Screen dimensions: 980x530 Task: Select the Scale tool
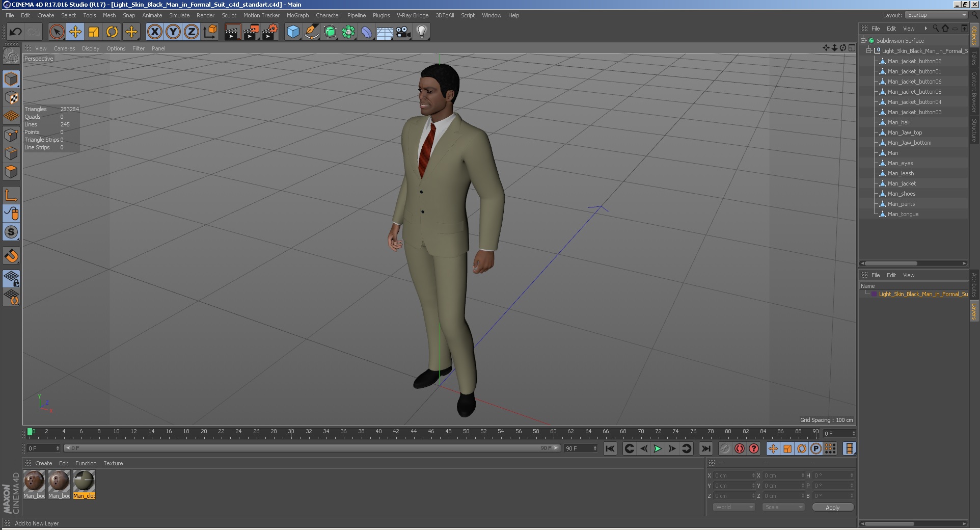94,32
